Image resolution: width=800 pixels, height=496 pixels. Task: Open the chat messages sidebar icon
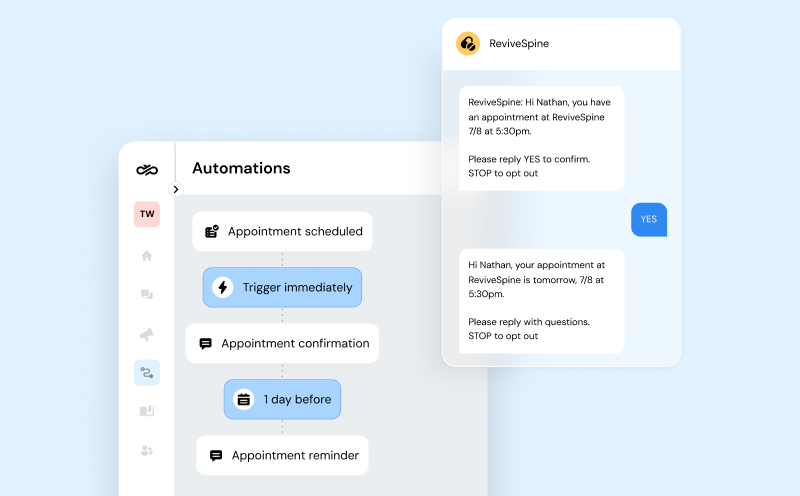point(147,295)
